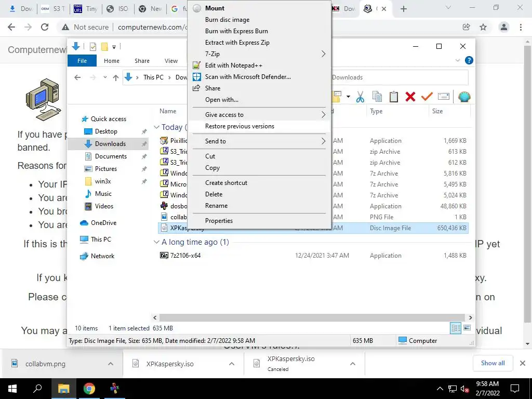
Task: Choose Rename from the context menu
Action: point(259,206)
